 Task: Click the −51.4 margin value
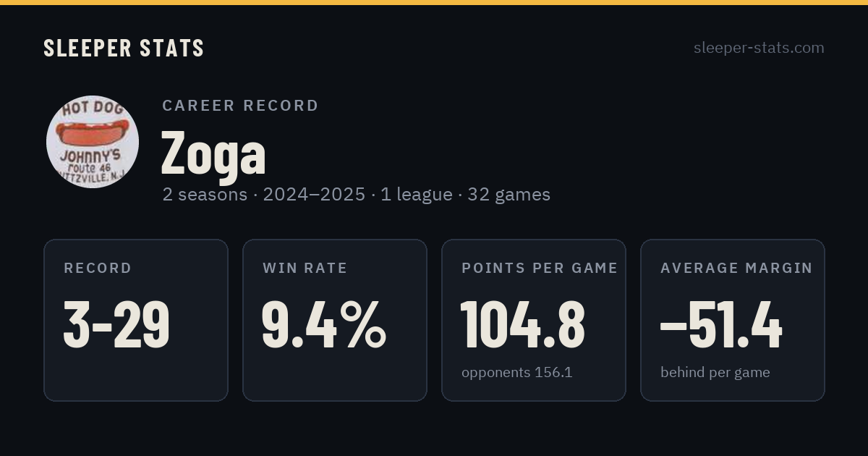721,325
